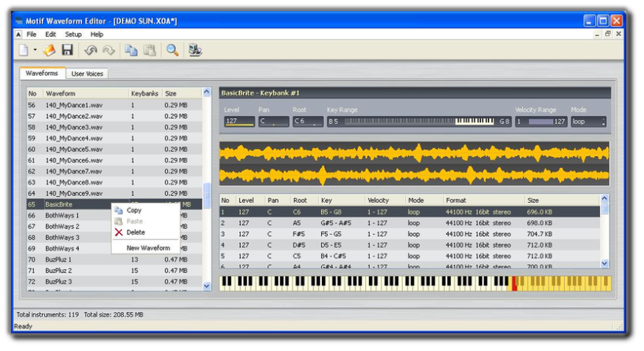Click the Paste clipboard toolbar icon
The image size is (644, 351).
pos(150,51)
